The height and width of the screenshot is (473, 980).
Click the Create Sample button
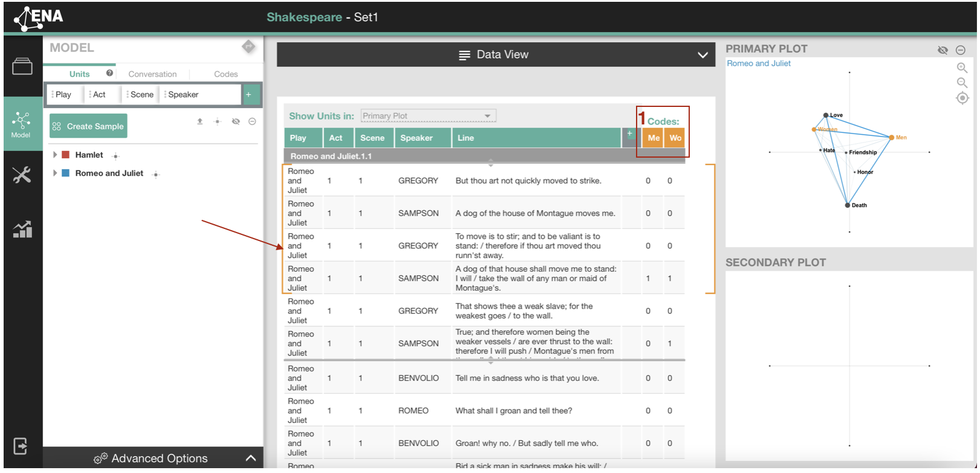[x=88, y=126]
